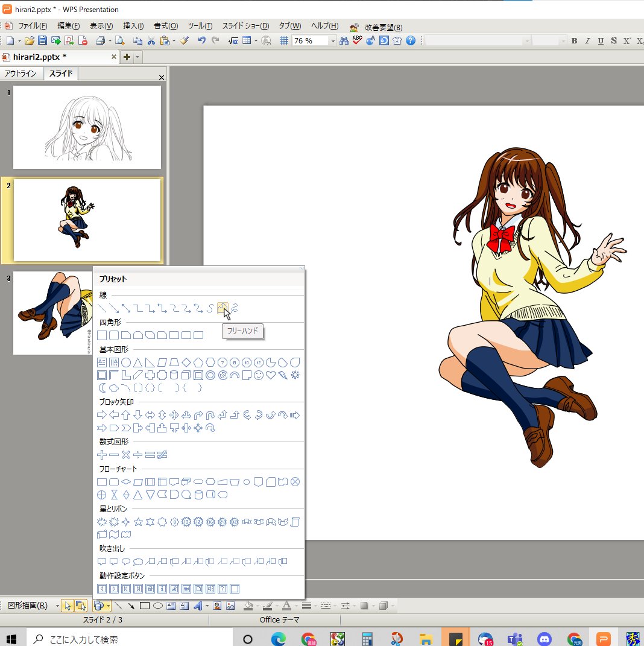Open the ファイル(F) menu
This screenshot has height=646, width=644.
click(33, 25)
